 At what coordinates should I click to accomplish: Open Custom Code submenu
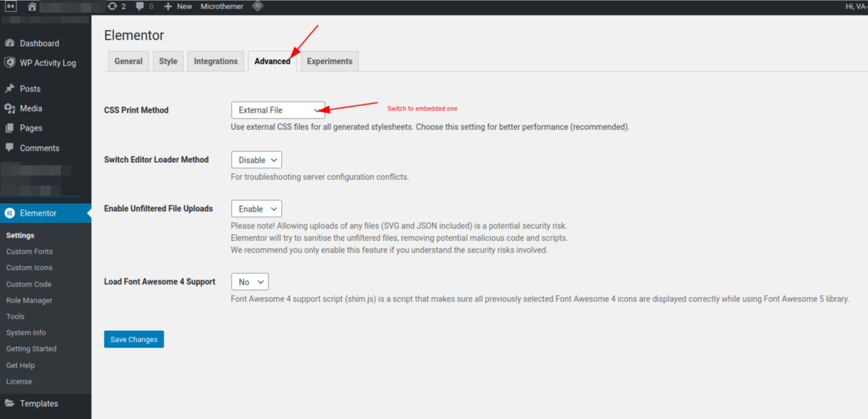click(29, 284)
